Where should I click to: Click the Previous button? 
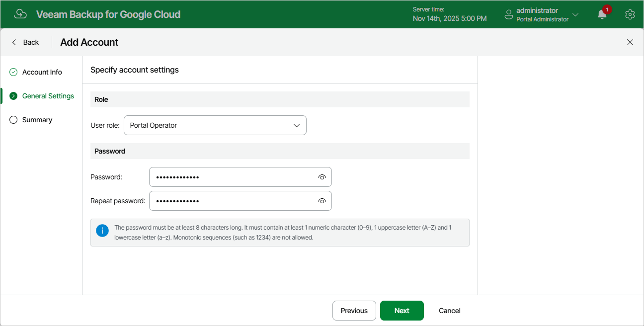tap(354, 311)
